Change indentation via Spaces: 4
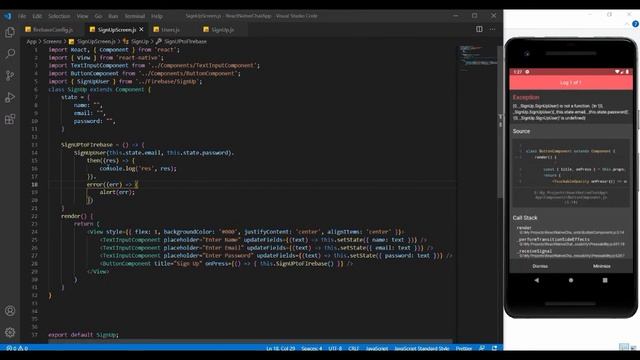This screenshot has width=640, height=360. (312, 348)
